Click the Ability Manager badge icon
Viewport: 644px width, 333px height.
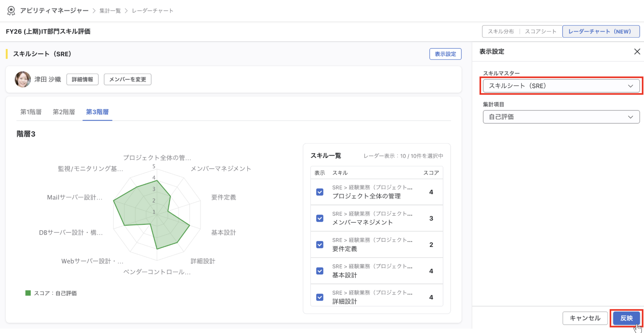pyautogui.click(x=11, y=11)
